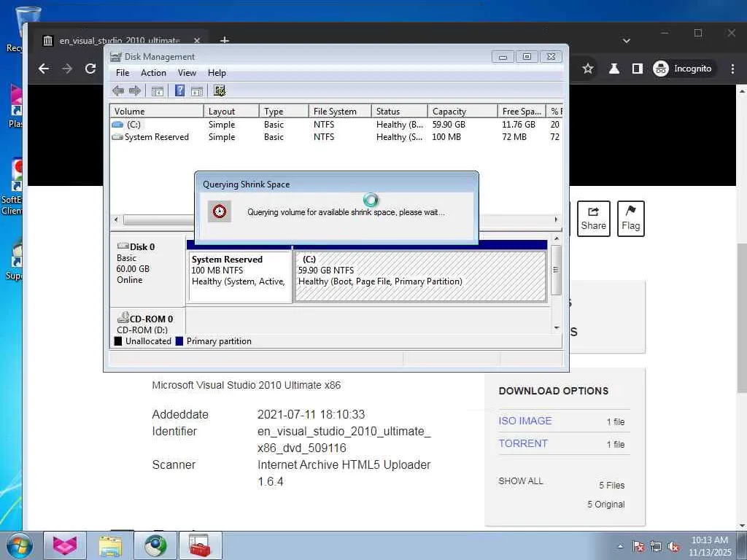
Task: Click the volume list right scroll arrow
Action: point(556,219)
